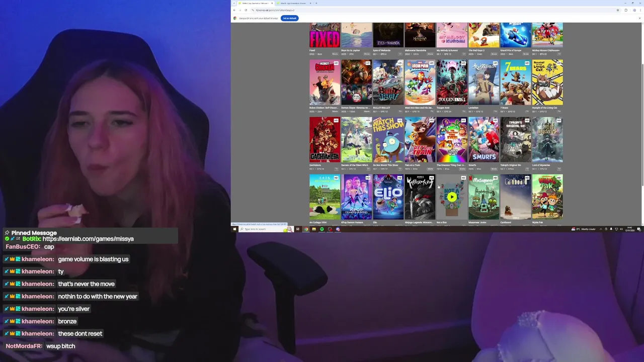The image size is (644, 362).
Task: Open the Eyes of Wakanda poster
Action: (388, 35)
